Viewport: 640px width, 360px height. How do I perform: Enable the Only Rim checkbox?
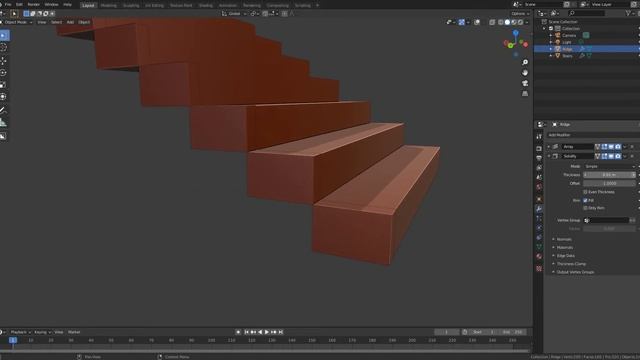(x=585, y=208)
